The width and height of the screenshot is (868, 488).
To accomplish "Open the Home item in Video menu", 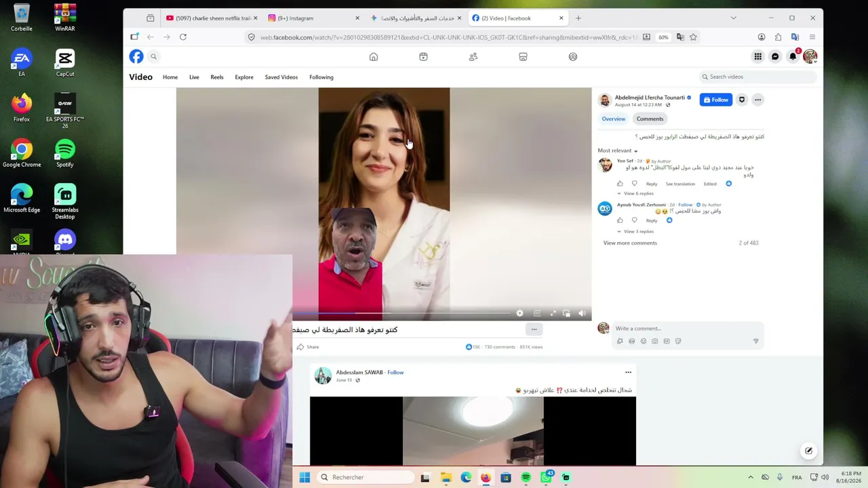I will [x=170, y=77].
